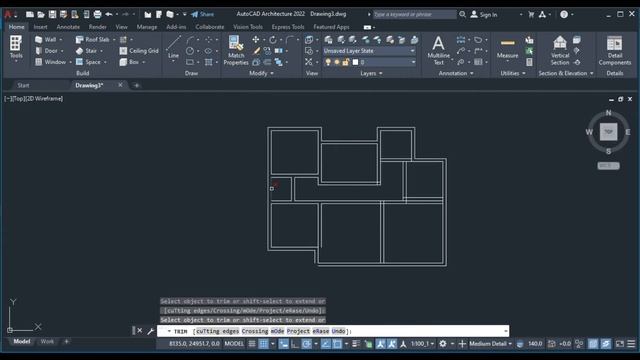This screenshot has width=640, height=360.
Task: Click the Vertical Section tool
Action: point(560,50)
